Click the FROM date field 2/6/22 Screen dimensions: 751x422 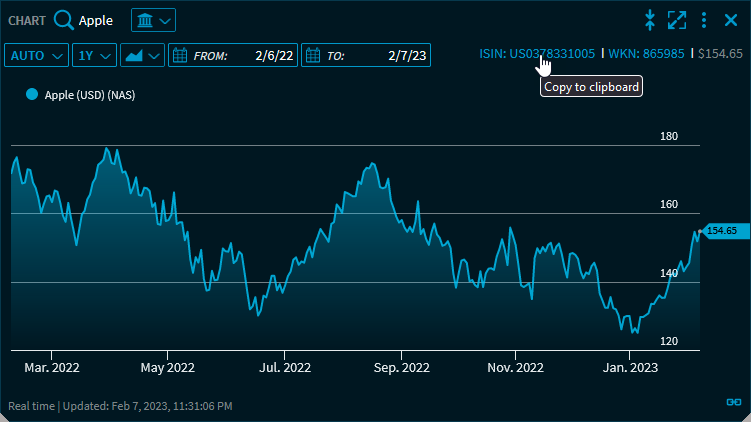(x=271, y=56)
